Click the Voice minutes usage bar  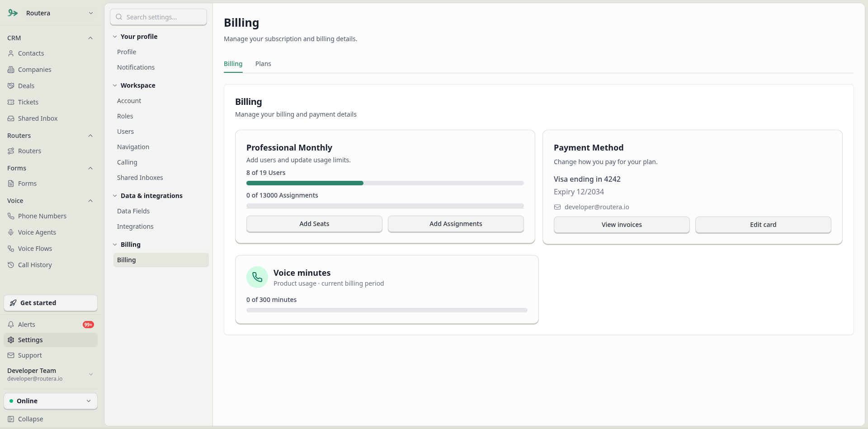(x=387, y=310)
